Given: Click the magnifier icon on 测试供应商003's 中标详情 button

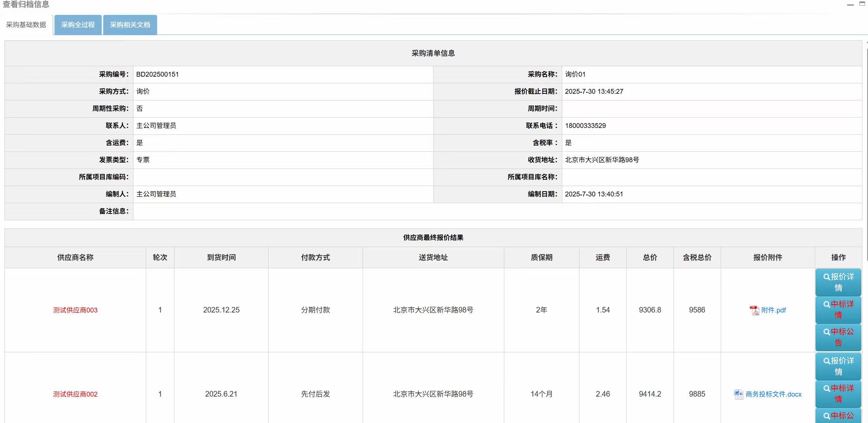Looking at the screenshot, I should click(826, 305).
